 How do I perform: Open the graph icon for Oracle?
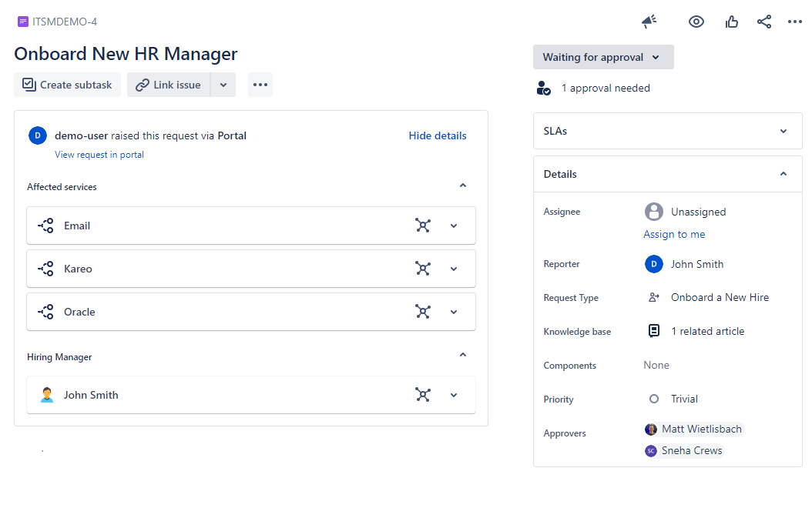[x=423, y=312]
